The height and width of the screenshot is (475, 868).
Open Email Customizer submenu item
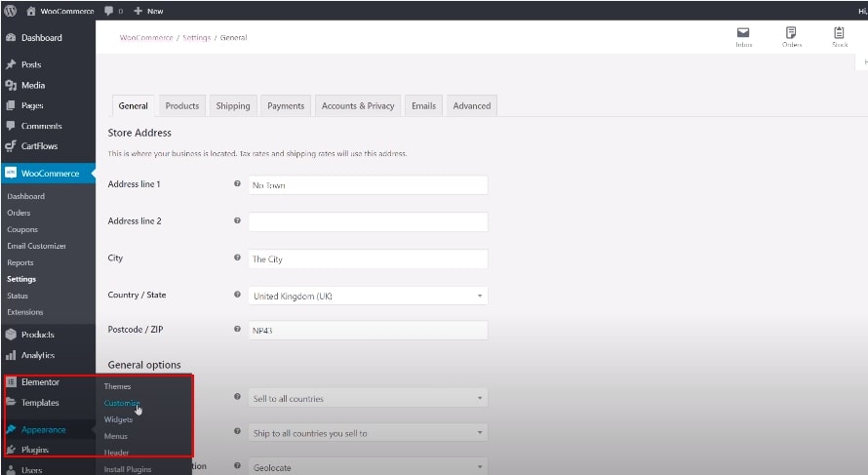tap(36, 246)
